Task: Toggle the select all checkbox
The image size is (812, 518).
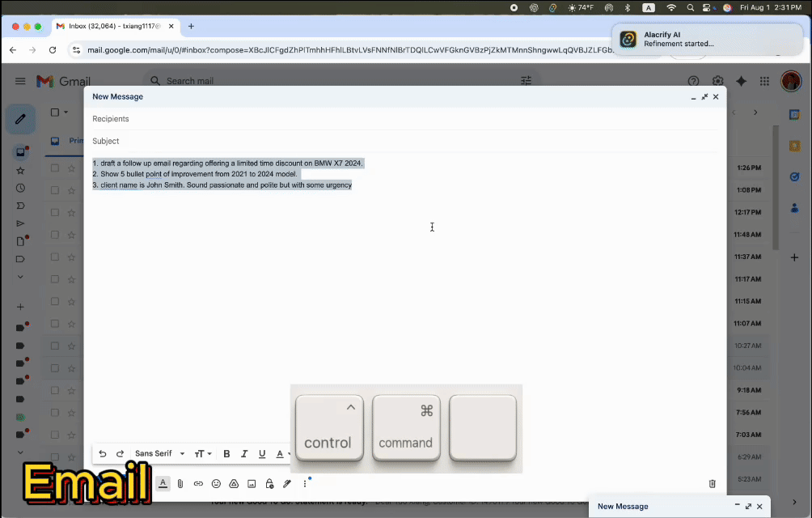Action: tap(55, 113)
